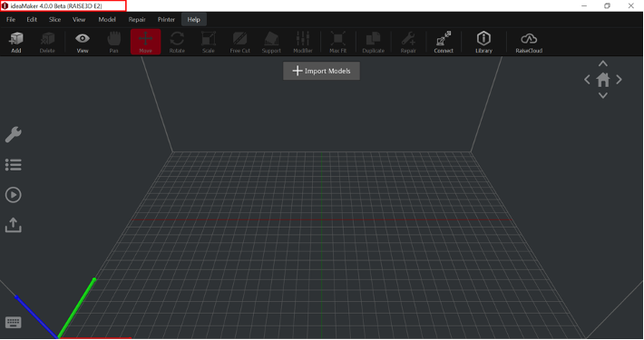The height and width of the screenshot is (340, 644).
Task: Reset view with the home icon
Action: tap(603, 79)
